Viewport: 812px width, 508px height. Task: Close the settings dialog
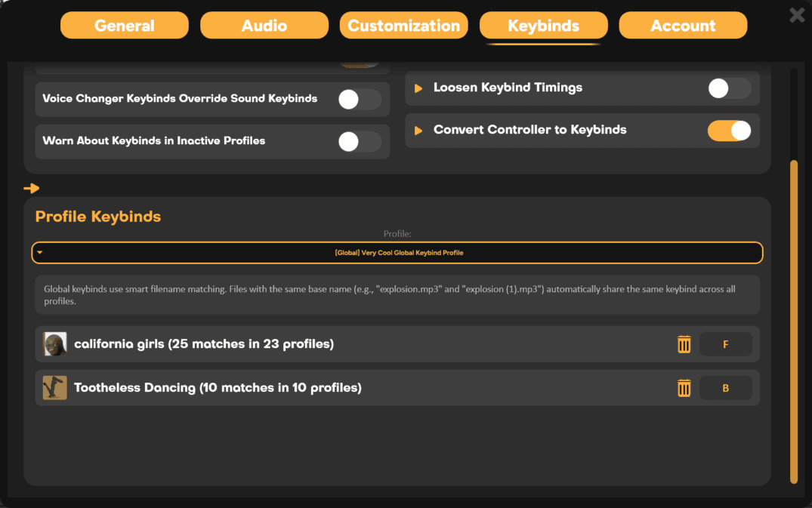click(x=796, y=14)
